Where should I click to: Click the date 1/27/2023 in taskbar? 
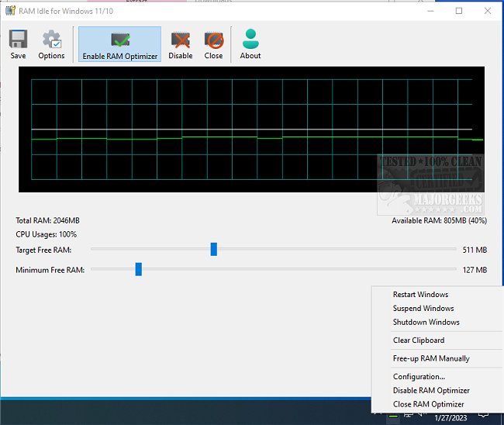pos(450,417)
